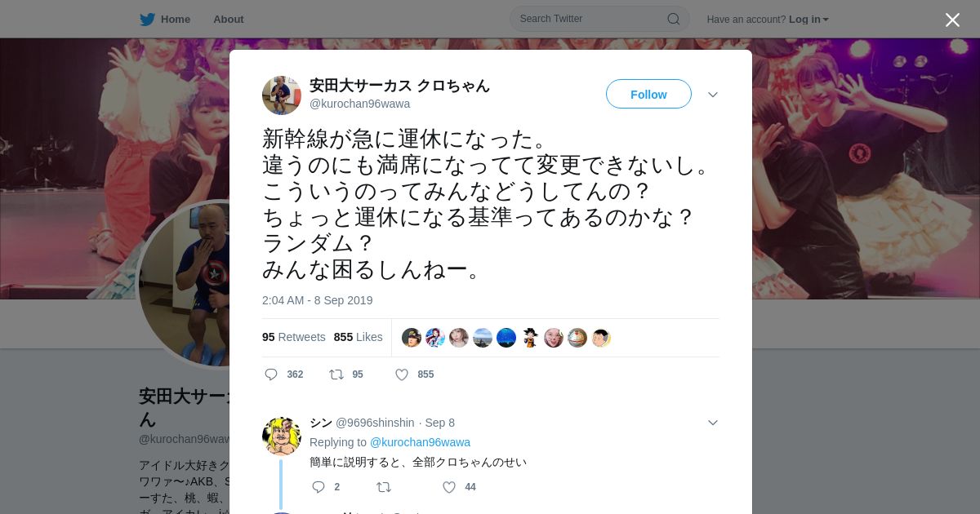Click the reply icon under main tweet

click(271, 374)
